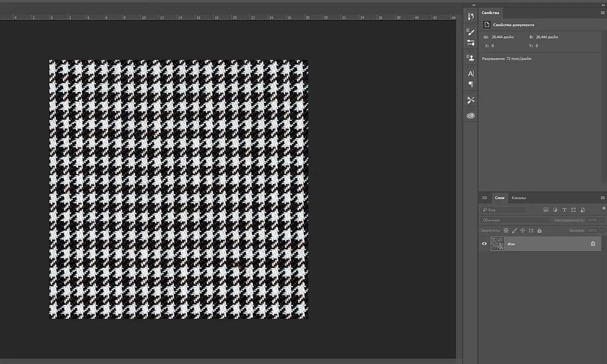Toggle the lock all padlock in Закрепить row

click(x=539, y=230)
